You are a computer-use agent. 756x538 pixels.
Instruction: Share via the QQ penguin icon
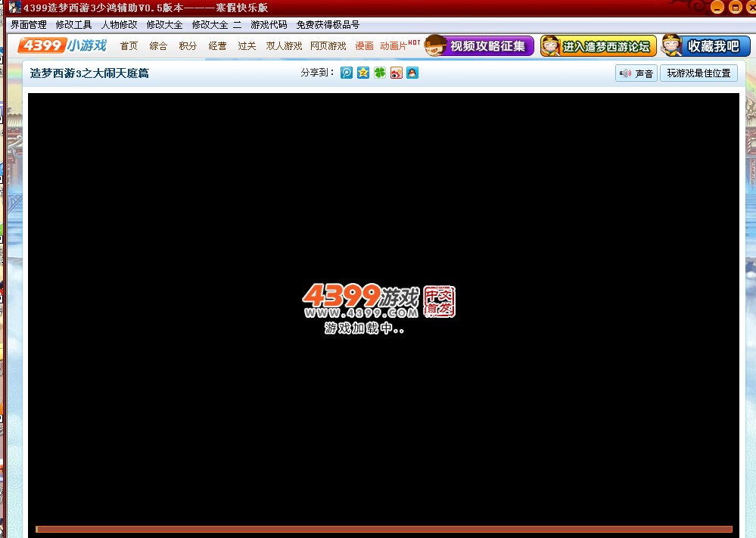pyautogui.click(x=412, y=73)
